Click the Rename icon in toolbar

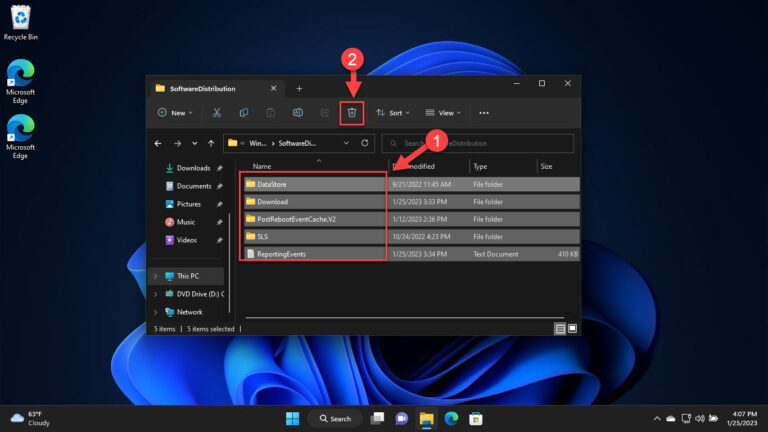point(298,113)
